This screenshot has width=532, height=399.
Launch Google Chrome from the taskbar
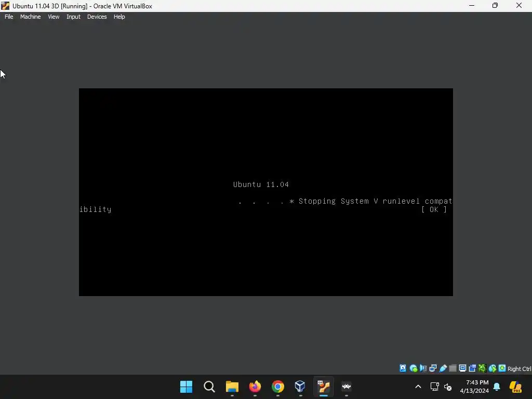coord(277,387)
